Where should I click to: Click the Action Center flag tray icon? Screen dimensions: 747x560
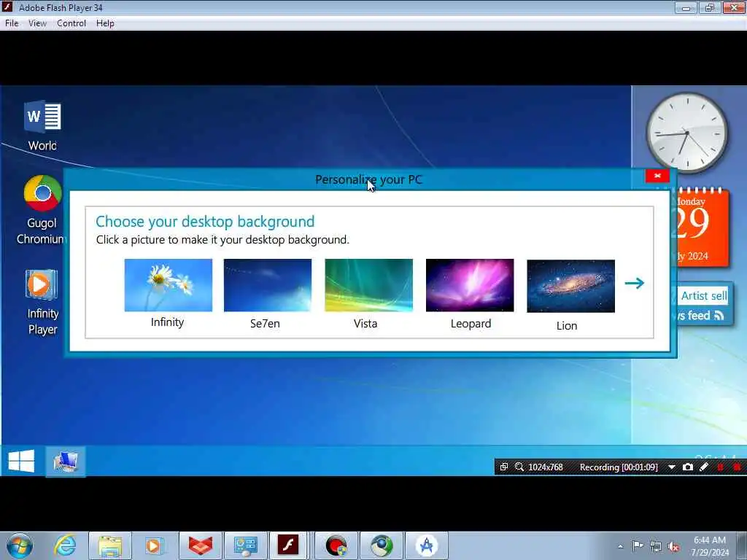click(x=637, y=546)
